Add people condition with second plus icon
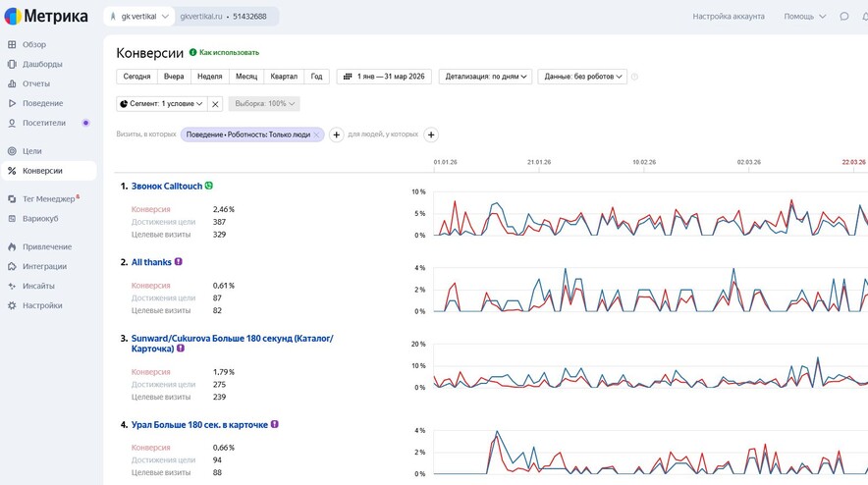The height and width of the screenshot is (485, 868). 431,135
